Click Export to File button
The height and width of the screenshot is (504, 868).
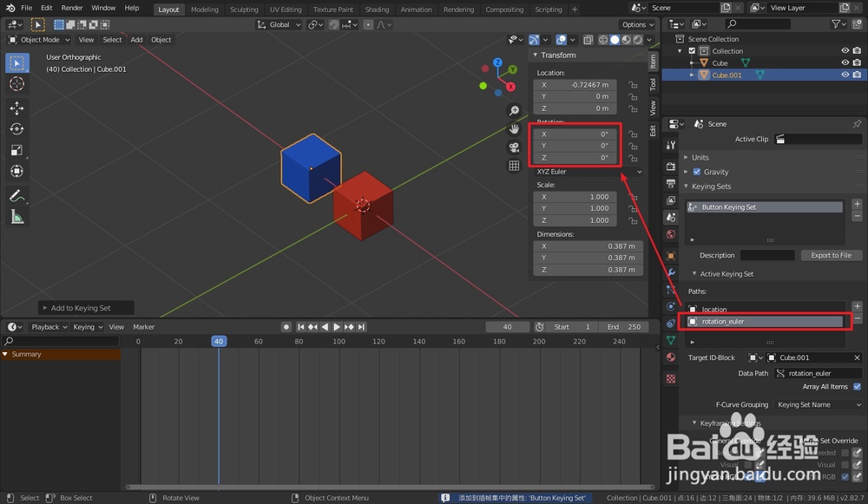point(831,256)
